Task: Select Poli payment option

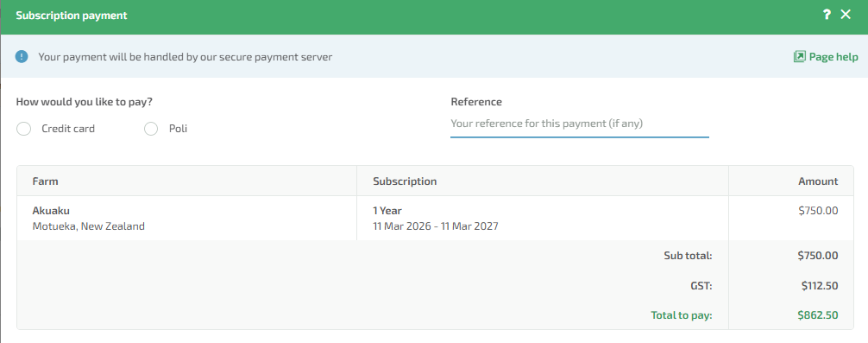Action: pyautogui.click(x=151, y=129)
